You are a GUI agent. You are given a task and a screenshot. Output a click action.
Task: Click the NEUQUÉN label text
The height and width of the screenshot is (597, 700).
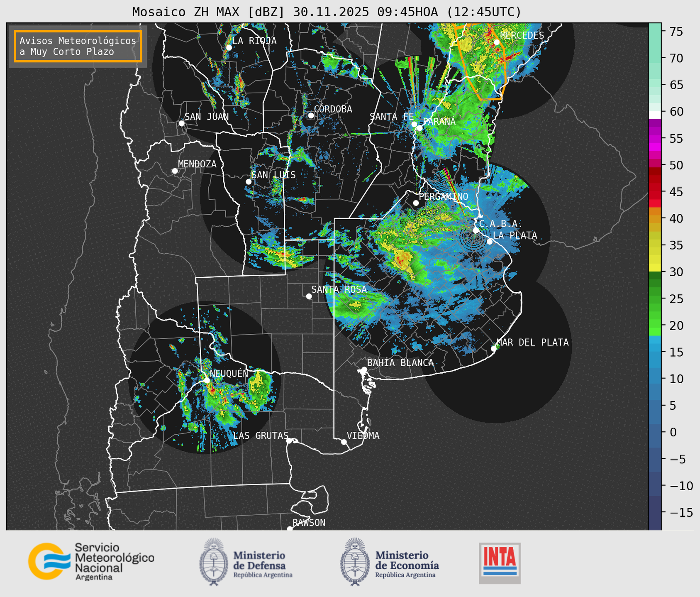point(229,373)
